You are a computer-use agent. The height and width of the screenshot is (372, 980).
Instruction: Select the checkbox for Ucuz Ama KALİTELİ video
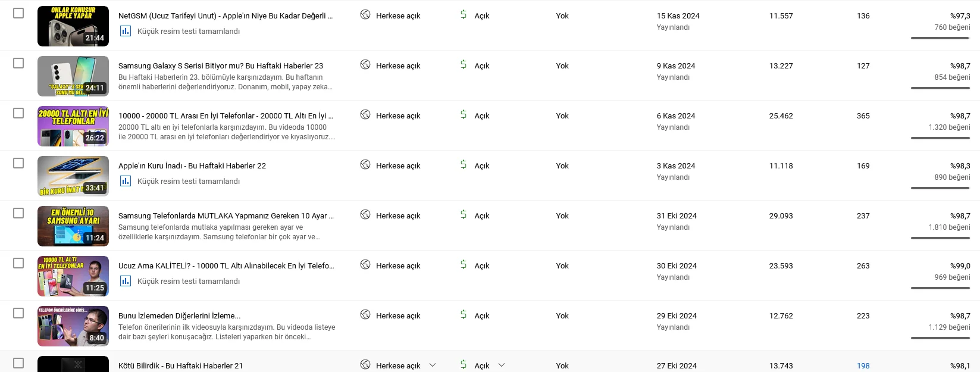tap(18, 263)
